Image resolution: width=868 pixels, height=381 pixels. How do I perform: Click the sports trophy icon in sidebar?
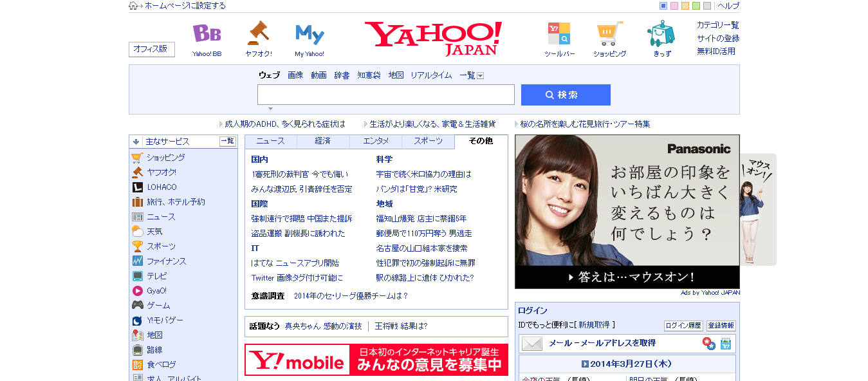point(137,246)
